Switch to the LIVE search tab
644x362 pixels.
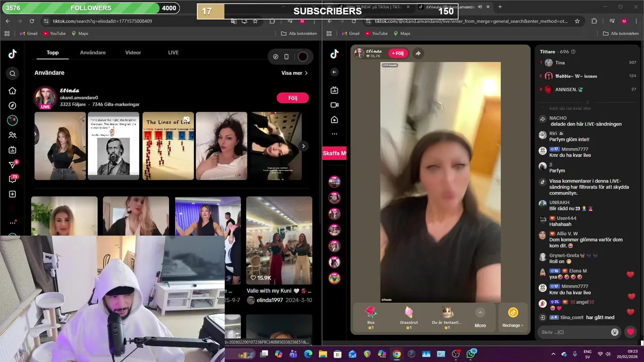pyautogui.click(x=173, y=52)
